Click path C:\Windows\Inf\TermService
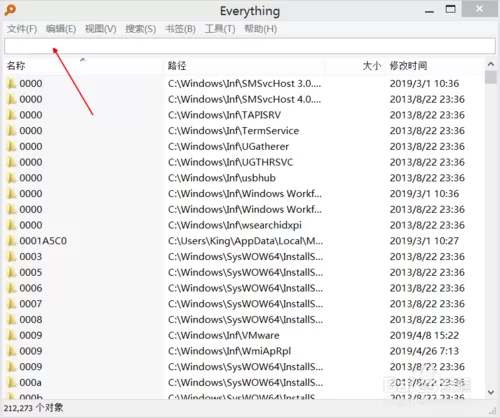Image resolution: width=500 pixels, height=418 pixels. coord(233,131)
